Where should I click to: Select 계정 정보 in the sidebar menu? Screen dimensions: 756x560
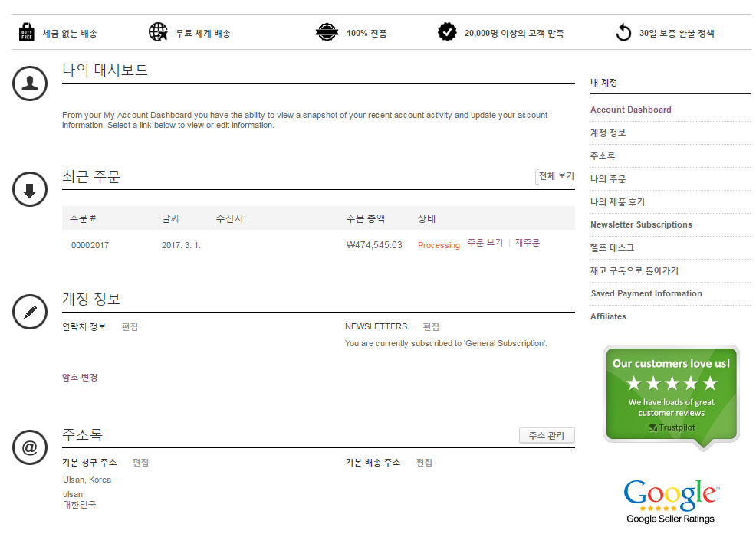coord(608,133)
